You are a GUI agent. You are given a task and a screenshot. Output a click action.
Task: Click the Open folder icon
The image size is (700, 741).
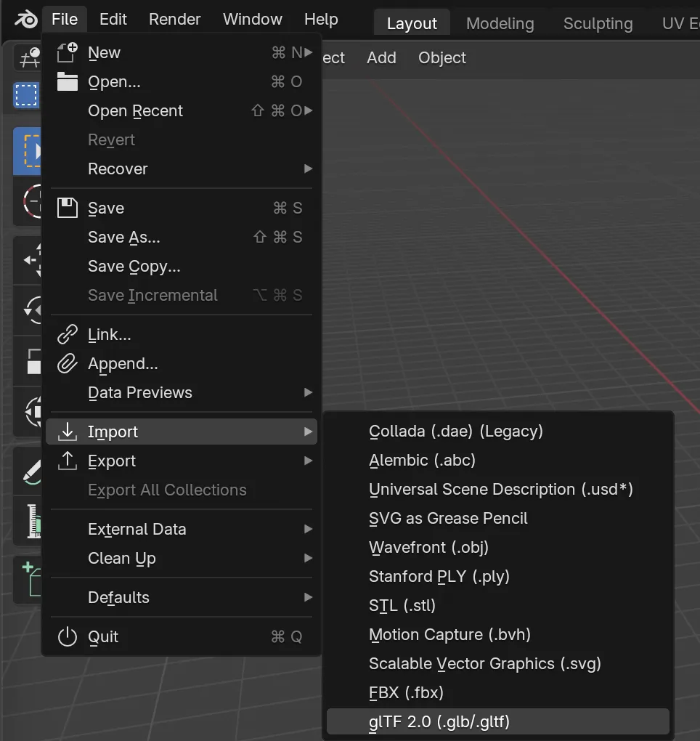(67, 82)
